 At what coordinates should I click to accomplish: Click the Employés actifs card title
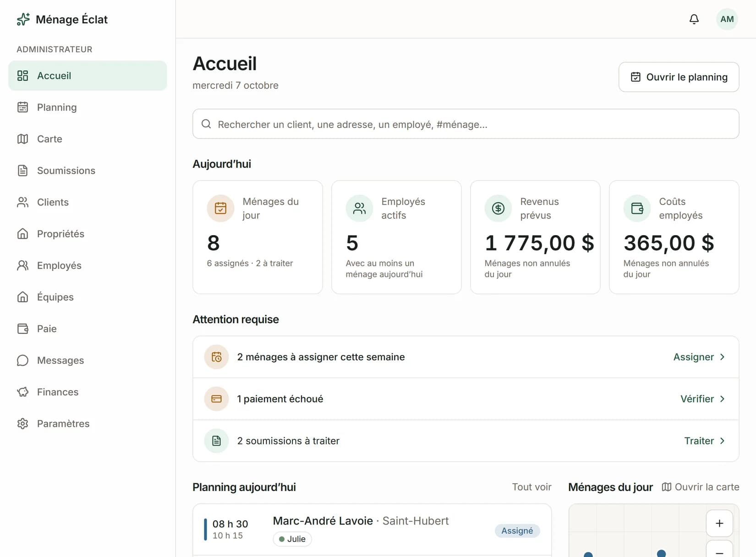coord(403,209)
